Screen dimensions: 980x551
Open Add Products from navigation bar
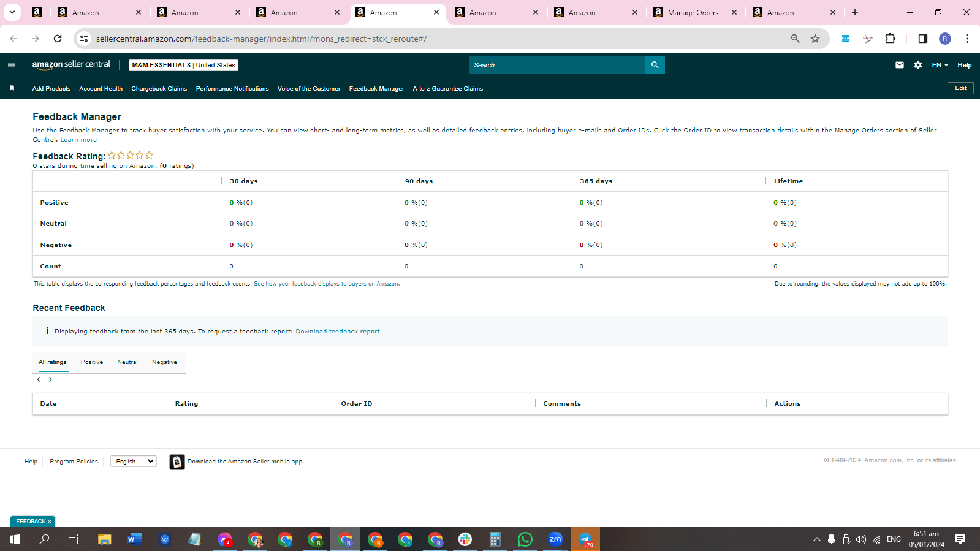(51, 89)
